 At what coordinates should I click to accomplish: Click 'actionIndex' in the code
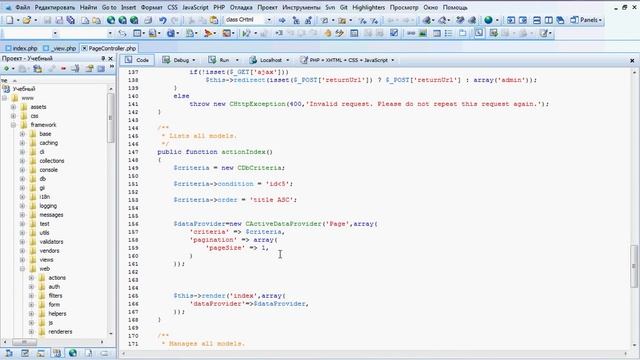(x=243, y=152)
